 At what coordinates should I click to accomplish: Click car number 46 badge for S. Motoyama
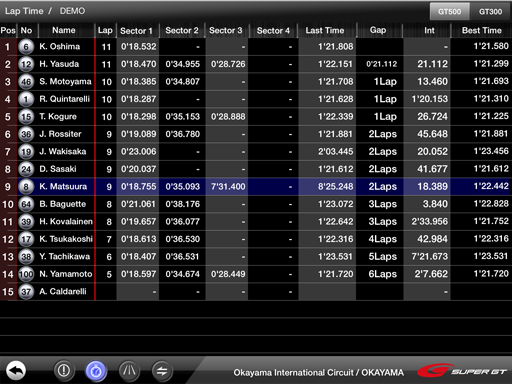click(26, 82)
